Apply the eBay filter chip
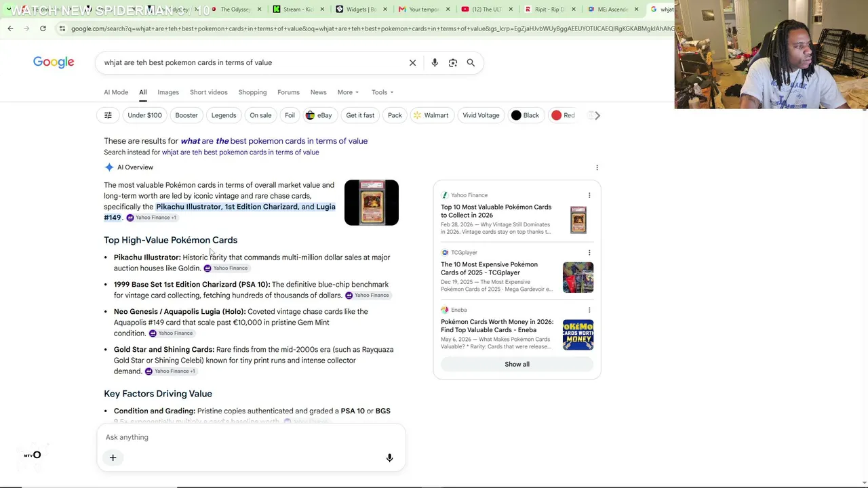Image resolution: width=868 pixels, height=488 pixels. 319,115
